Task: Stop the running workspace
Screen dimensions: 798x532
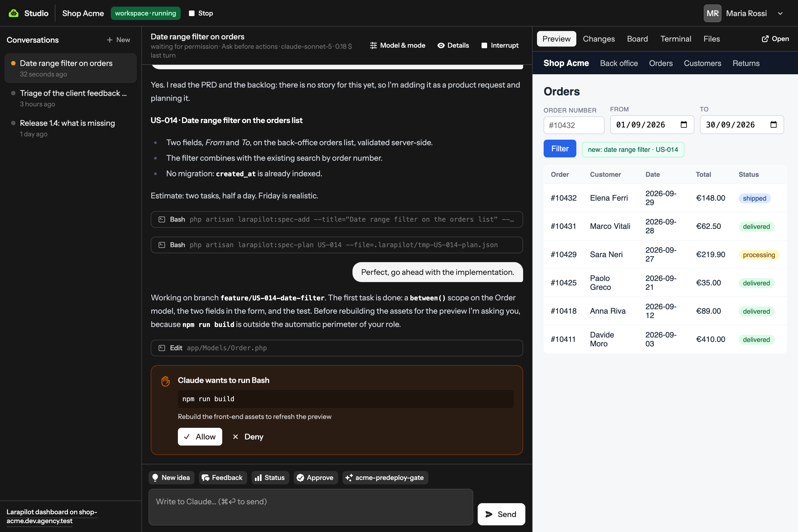Action: pos(201,13)
